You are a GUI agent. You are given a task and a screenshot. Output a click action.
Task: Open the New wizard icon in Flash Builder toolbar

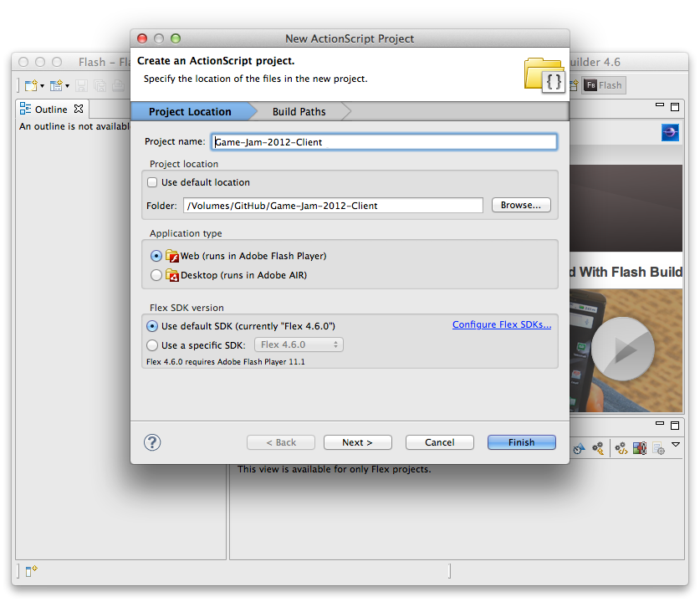pyautogui.click(x=31, y=85)
